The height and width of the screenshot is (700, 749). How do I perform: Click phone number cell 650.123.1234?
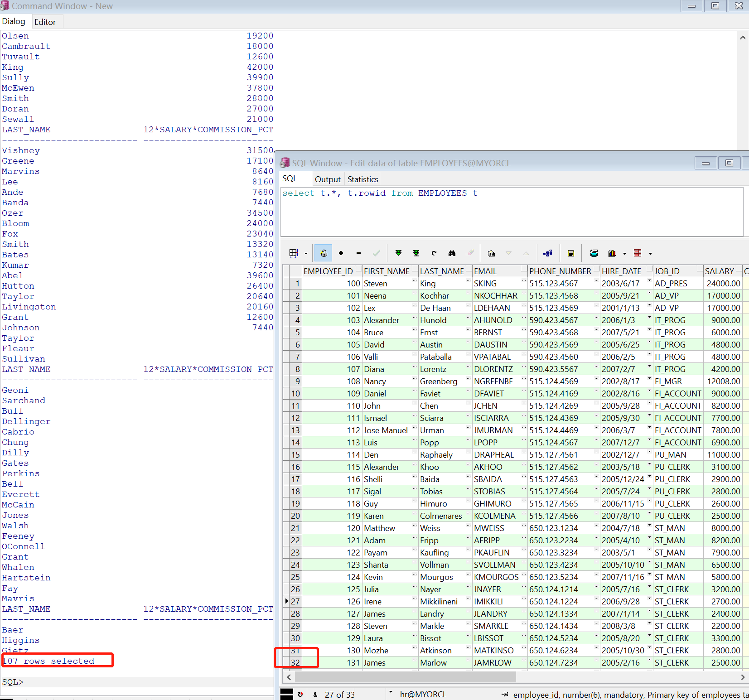(564, 528)
